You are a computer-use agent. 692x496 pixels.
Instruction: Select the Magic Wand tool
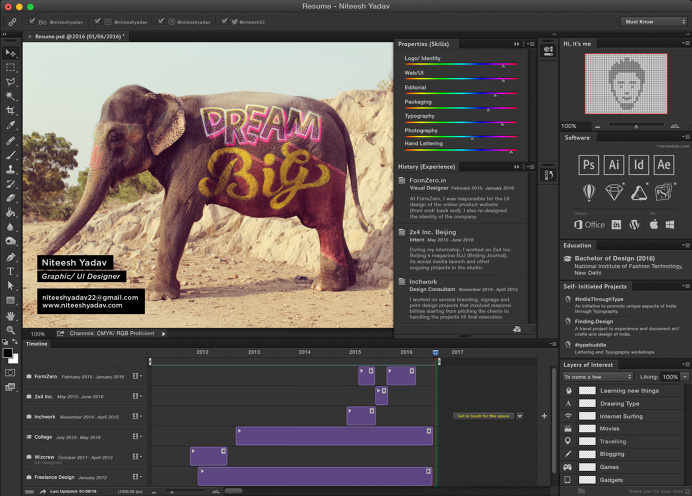pos(11,97)
